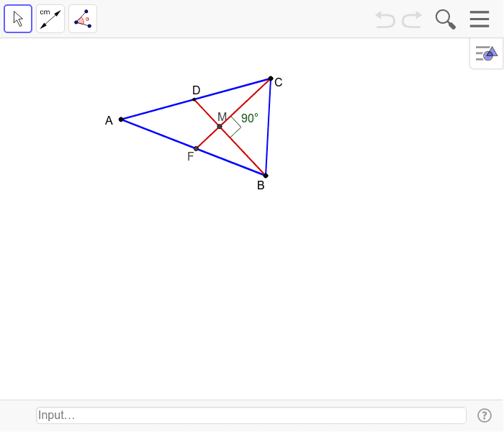Viewport: 504px width, 432px height.
Task: Select midpoint F on side AB
Action: (196, 148)
